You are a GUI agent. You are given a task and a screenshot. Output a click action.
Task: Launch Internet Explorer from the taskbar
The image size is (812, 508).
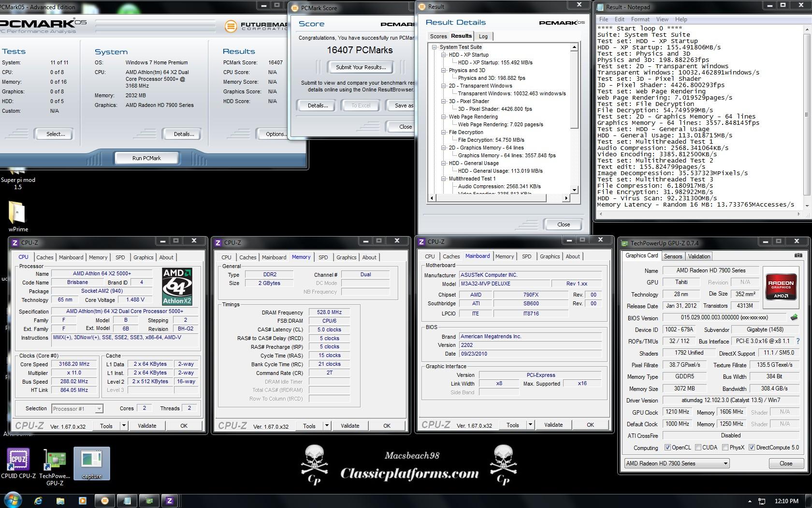(38, 501)
